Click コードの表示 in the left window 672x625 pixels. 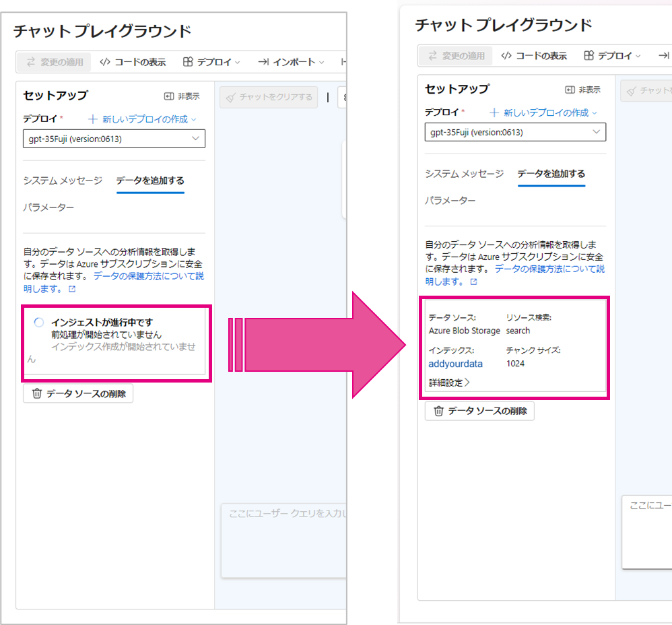[133, 62]
